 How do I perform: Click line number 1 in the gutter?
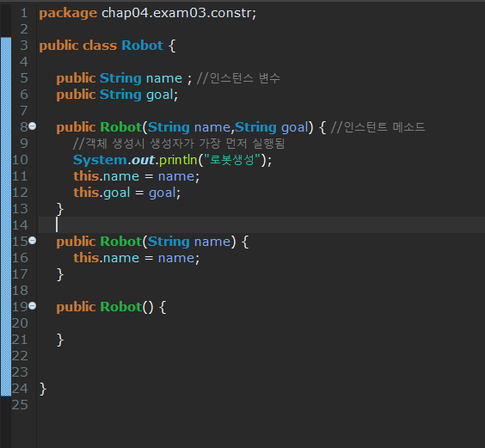point(24,13)
